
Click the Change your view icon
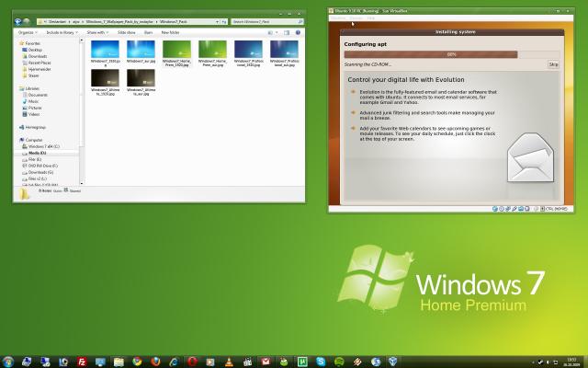tap(270, 33)
